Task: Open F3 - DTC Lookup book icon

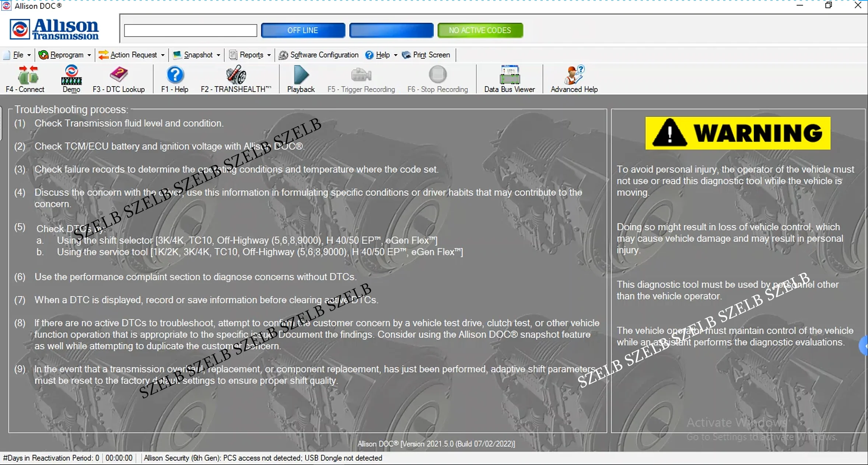Action: [119, 75]
